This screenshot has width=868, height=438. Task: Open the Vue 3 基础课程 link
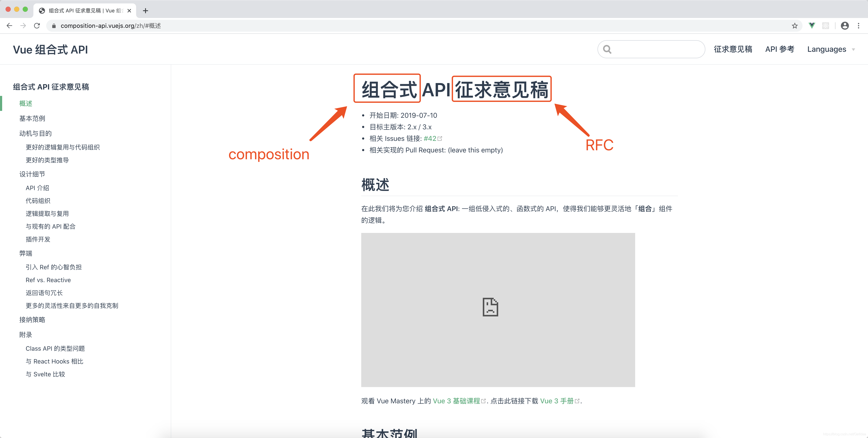(x=459, y=401)
